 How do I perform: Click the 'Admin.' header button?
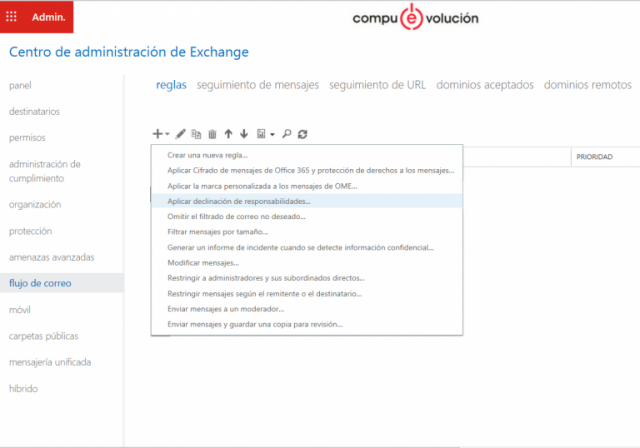48,18
